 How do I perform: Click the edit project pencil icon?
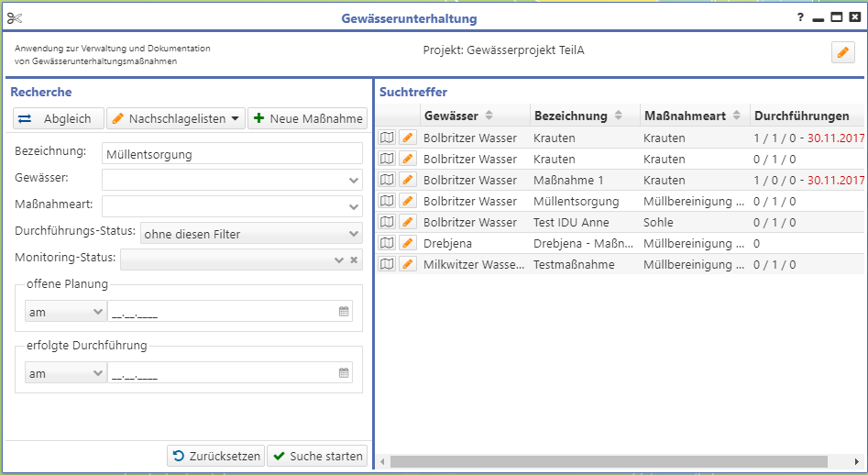[x=842, y=53]
